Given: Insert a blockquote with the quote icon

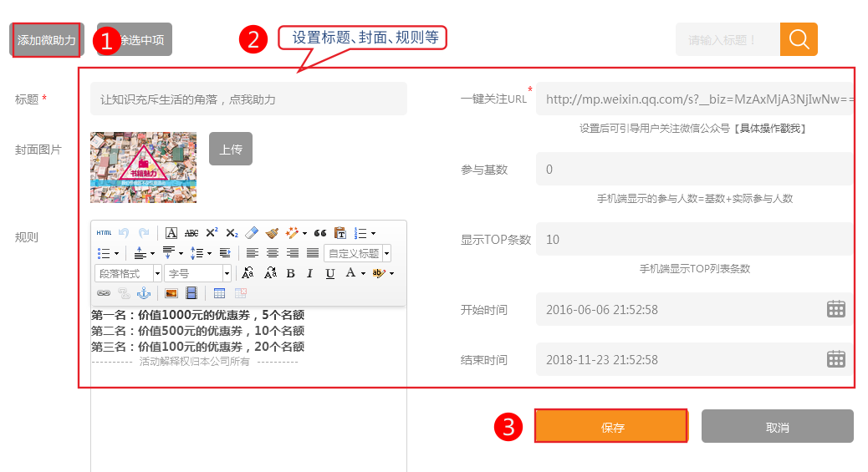Looking at the screenshot, I should [320, 233].
